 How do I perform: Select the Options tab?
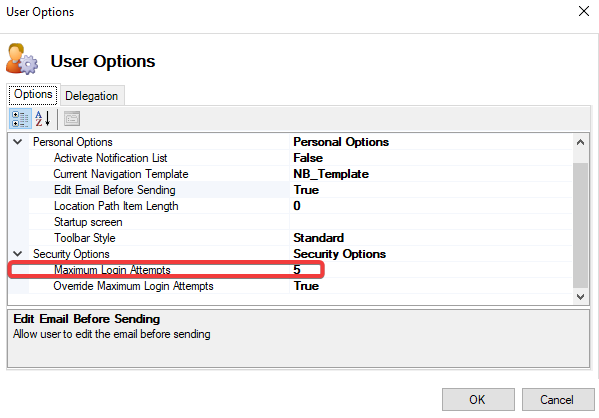click(33, 94)
